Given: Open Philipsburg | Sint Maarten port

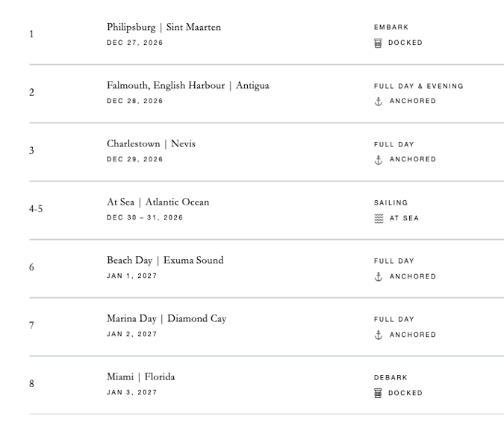Looking at the screenshot, I should point(164,28).
